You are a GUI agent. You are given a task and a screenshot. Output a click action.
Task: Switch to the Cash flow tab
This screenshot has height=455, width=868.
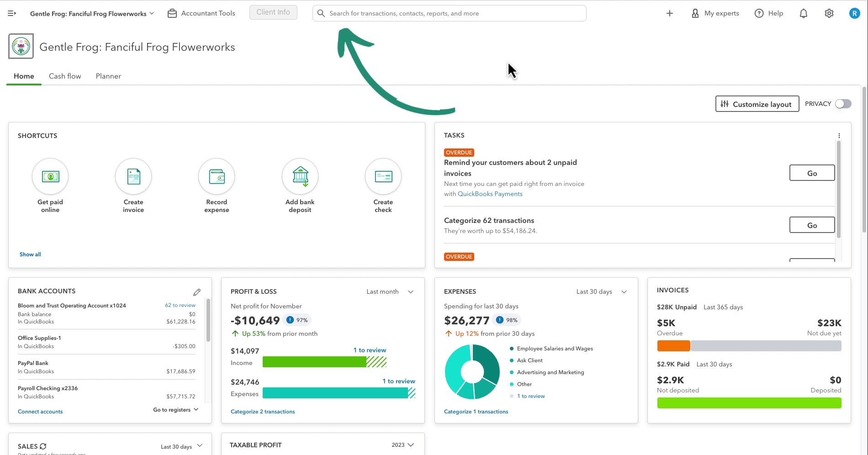65,76
